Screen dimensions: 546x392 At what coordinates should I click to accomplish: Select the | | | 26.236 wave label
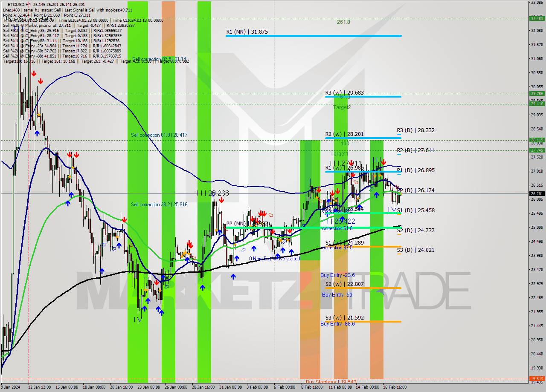(213, 193)
